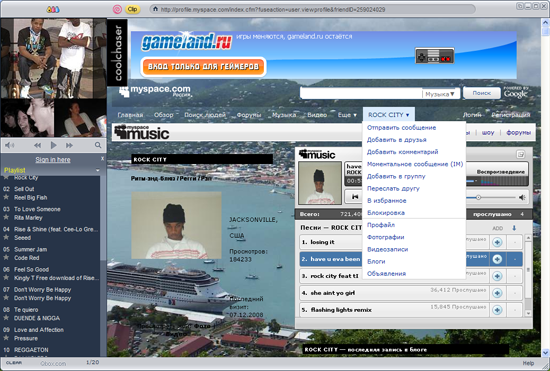
Task: Skip back with the sidebar rewind button
Action: click(x=37, y=145)
